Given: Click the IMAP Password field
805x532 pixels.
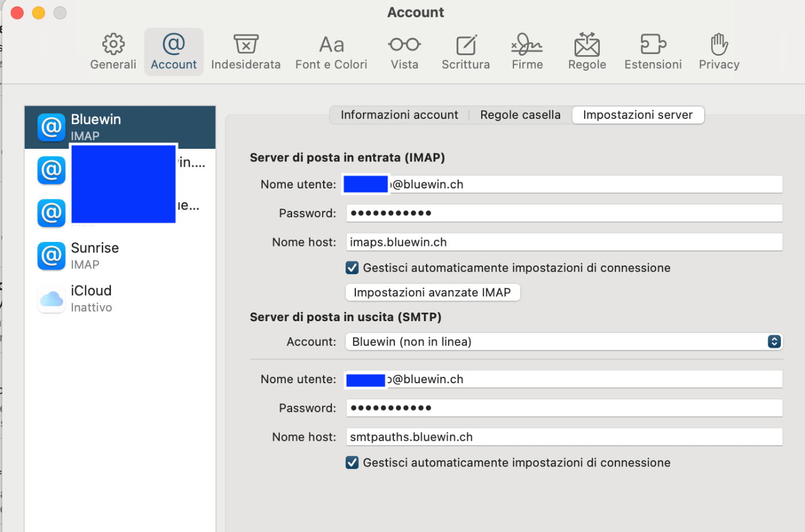Looking at the screenshot, I should point(564,213).
